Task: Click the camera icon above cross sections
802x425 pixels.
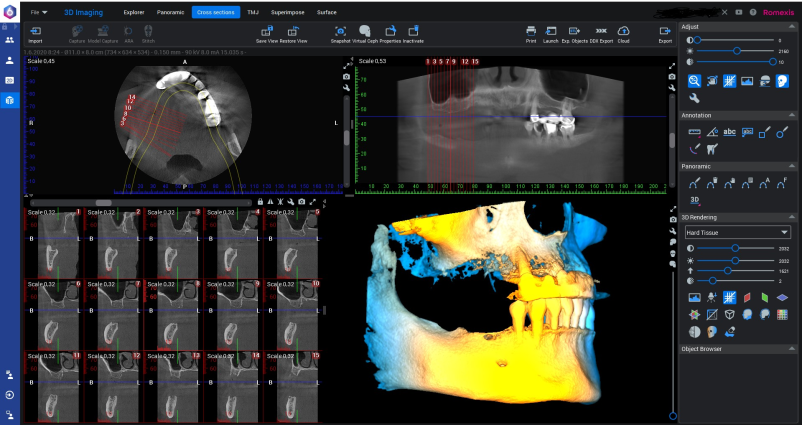Action: (302, 202)
